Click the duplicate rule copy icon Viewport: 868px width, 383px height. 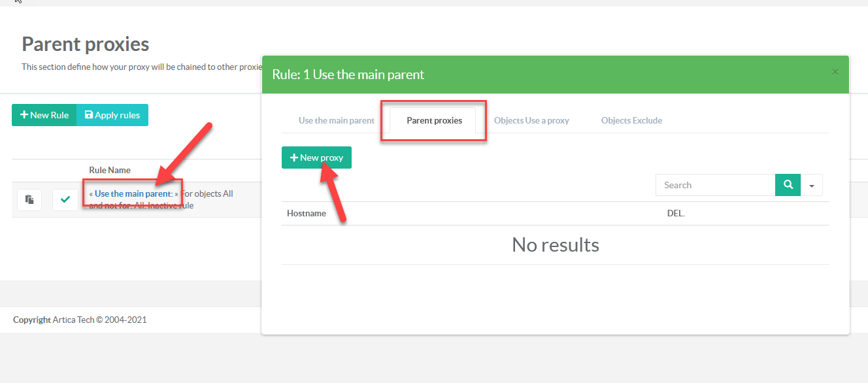(x=29, y=200)
